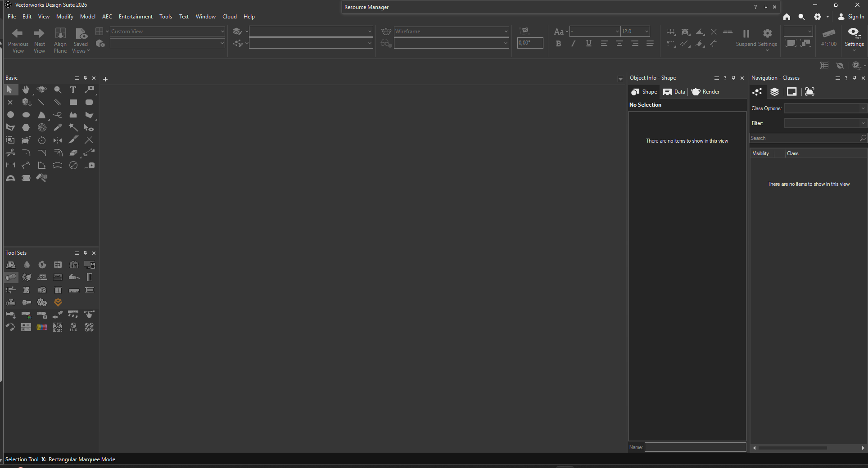Image resolution: width=868 pixels, height=468 pixels.
Task: Select the Pan hand tool
Action: tap(26, 90)
